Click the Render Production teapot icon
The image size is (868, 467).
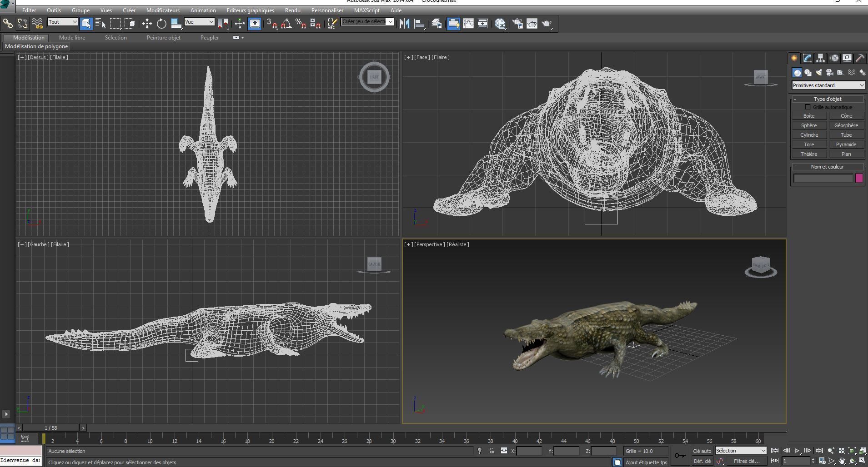(x=547, y=23)
